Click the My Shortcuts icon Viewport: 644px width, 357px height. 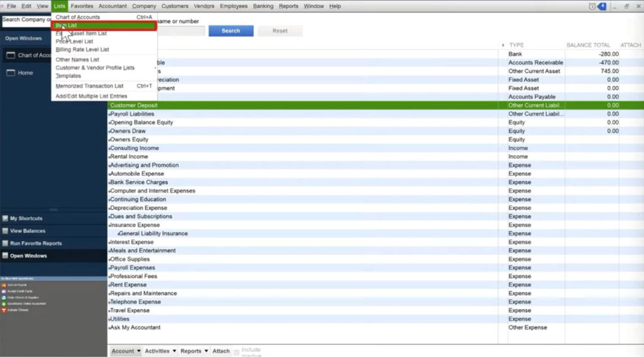pos(5,219)
